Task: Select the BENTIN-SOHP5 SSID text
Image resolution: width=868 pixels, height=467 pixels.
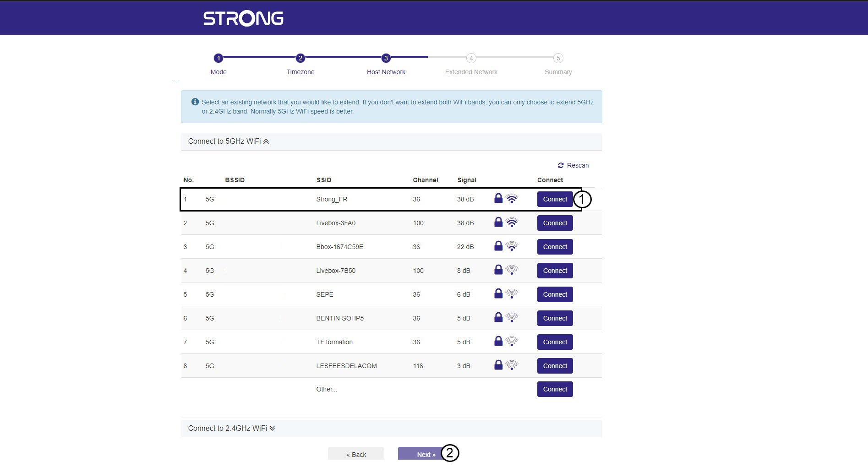Action: click(340, 318)
